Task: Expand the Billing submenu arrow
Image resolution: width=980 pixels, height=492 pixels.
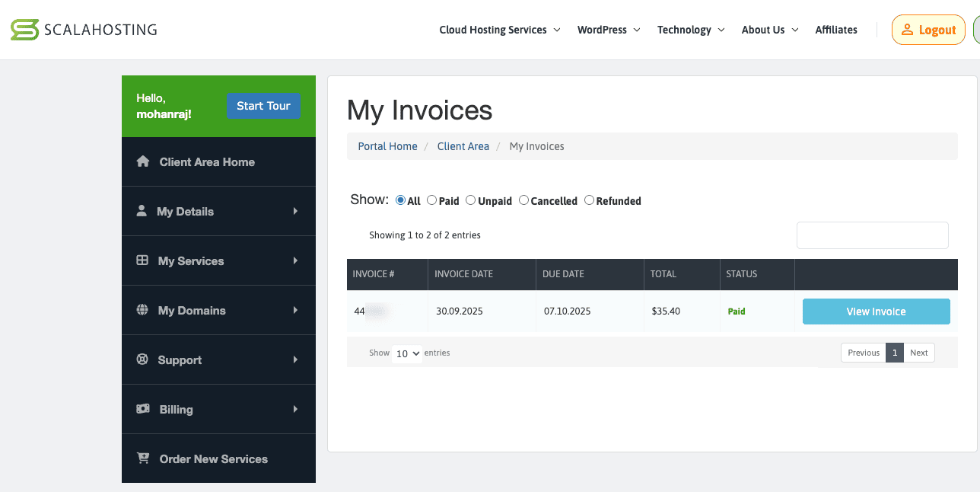Action: click(296, 409)
